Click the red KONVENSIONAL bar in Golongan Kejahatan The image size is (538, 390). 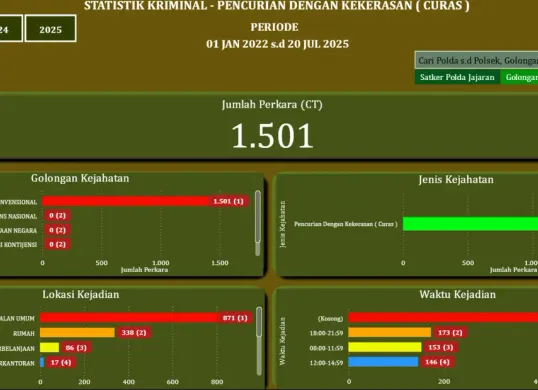tap(126, 201)
